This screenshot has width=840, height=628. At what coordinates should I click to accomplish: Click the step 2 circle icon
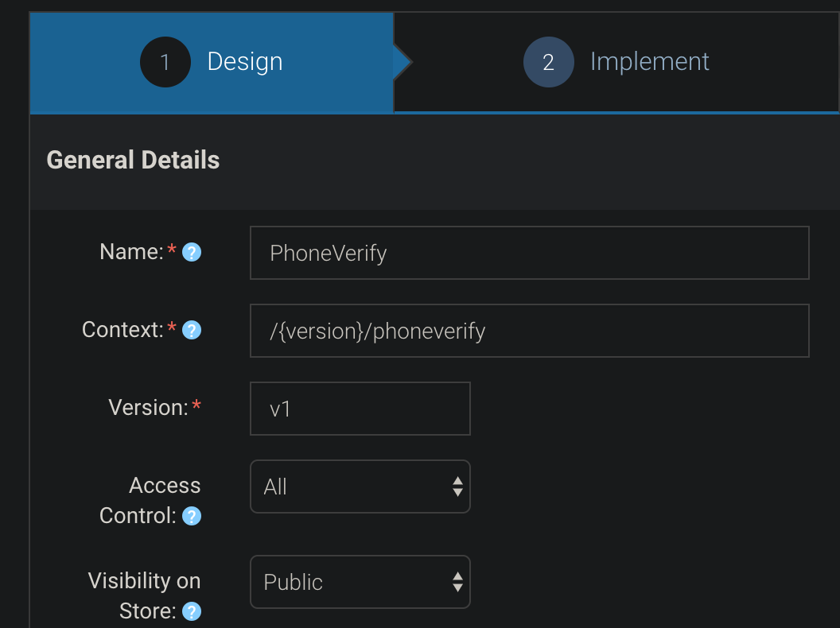coord(549,62)
